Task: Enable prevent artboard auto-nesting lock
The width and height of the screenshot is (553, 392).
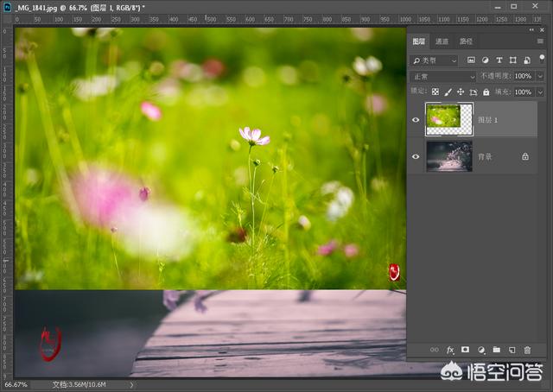Action: pyautogui.click(x=474, y=92)
